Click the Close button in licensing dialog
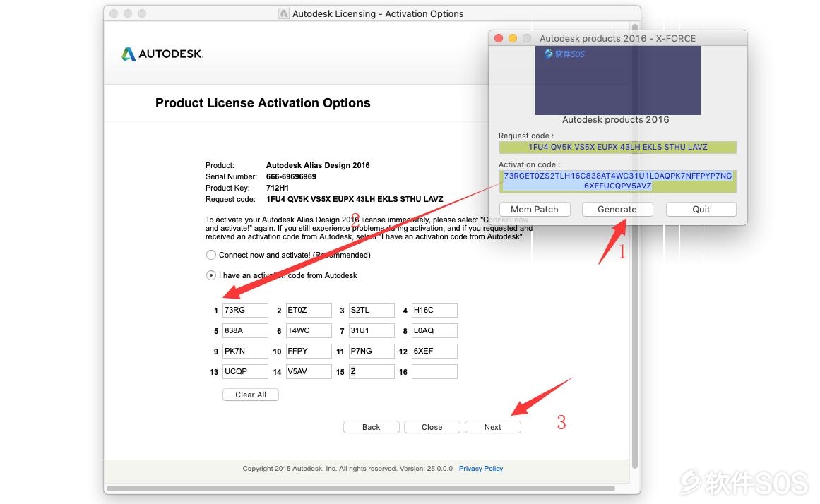Screen dimensions: 820x504 [432, 427]
